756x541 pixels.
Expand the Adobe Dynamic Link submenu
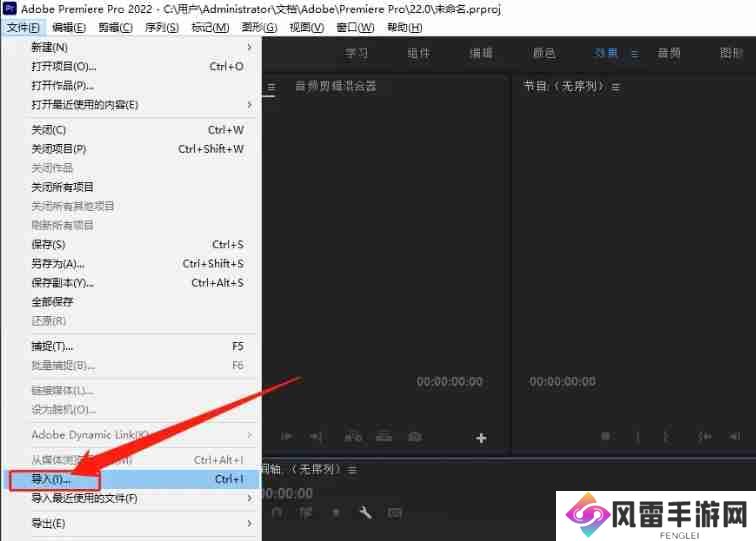(x=249, y=435)
